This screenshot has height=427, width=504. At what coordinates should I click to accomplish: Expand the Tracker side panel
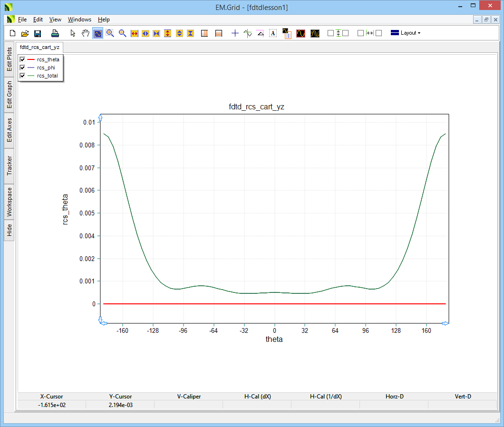(9, 166)
